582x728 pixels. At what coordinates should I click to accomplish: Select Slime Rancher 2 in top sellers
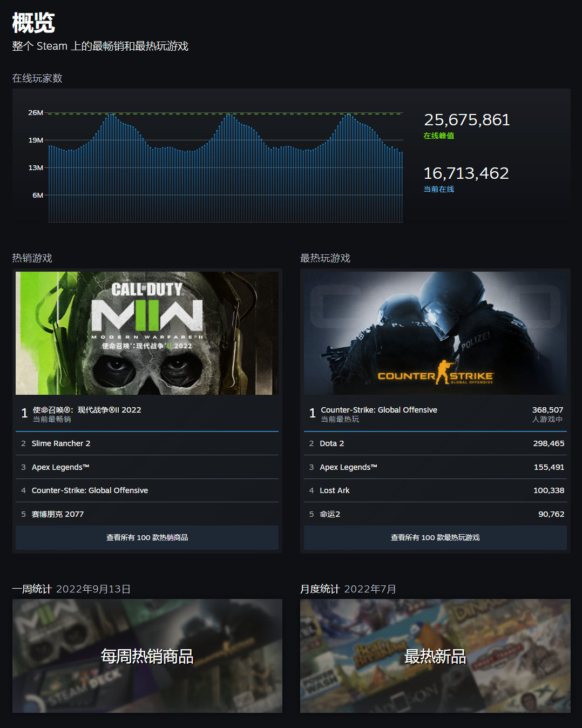click(x=61, y=443)
